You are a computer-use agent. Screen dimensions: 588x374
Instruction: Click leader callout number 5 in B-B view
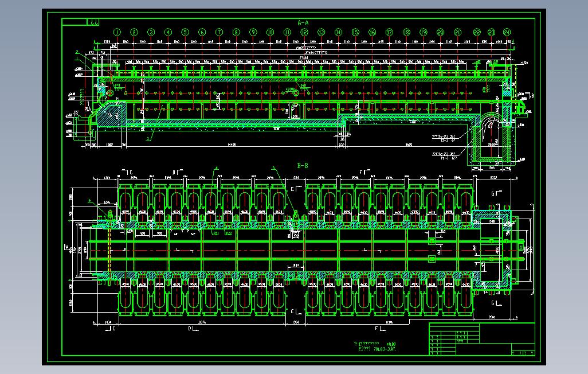click(273, 168)
